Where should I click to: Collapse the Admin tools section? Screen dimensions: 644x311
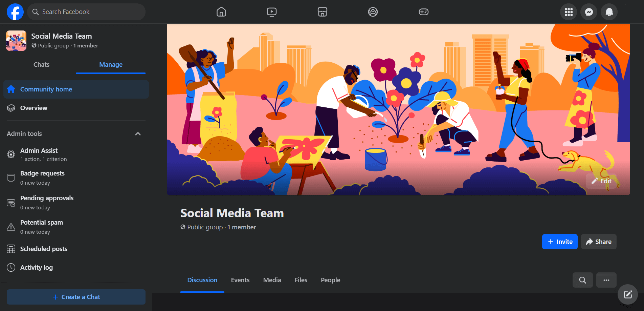pos(138,134)
